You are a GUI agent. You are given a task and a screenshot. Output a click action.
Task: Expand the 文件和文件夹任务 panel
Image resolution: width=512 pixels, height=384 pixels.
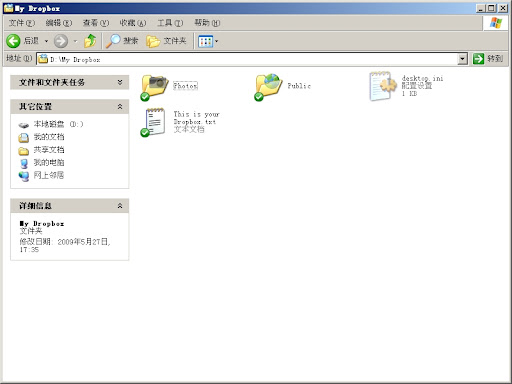(x=120, y=82)
